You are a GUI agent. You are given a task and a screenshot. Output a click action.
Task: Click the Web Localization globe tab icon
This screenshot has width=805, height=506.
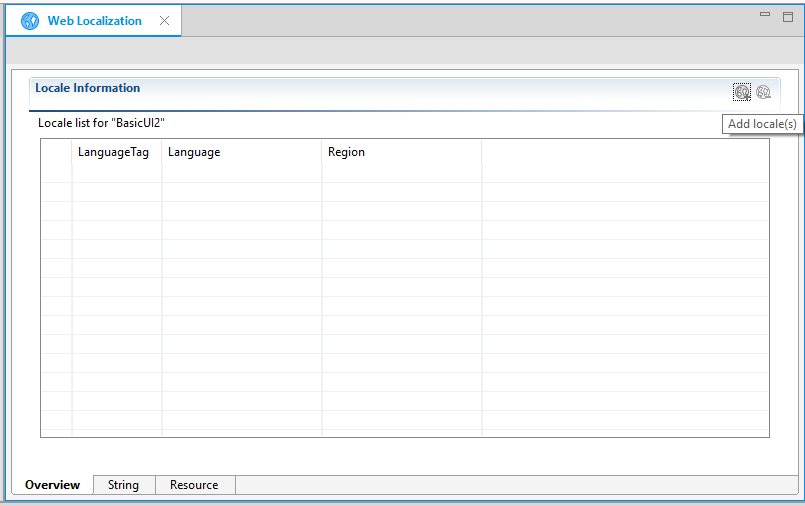pos(30,21)
